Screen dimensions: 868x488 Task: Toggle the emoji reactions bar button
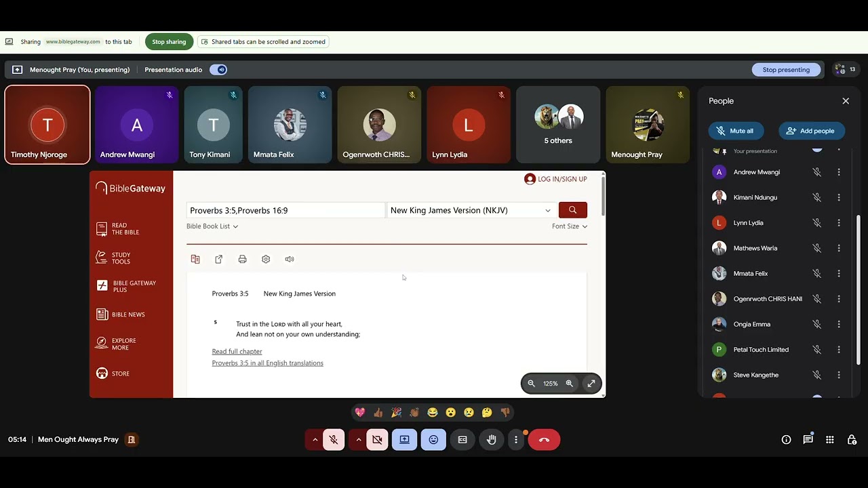[433, 440]
